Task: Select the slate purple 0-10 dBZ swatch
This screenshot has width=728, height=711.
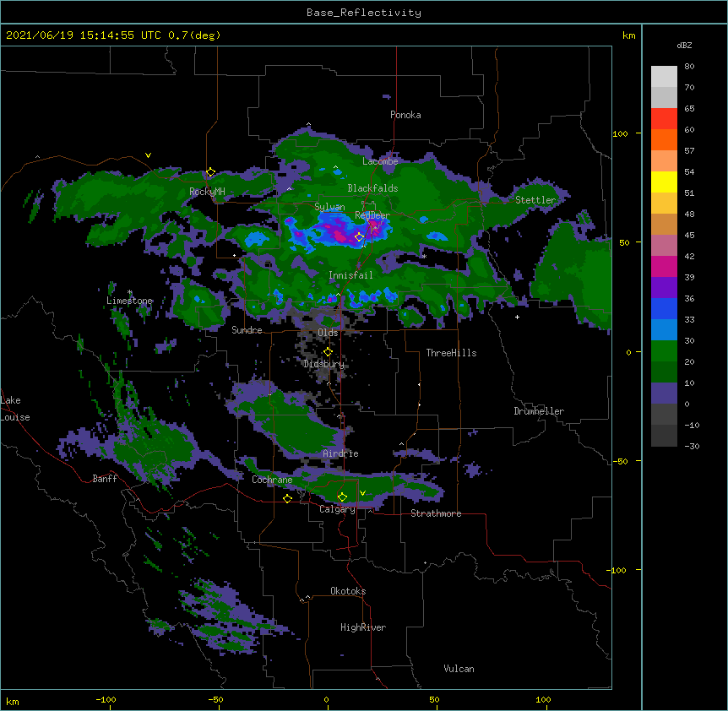Action: [x=664, y=393]
